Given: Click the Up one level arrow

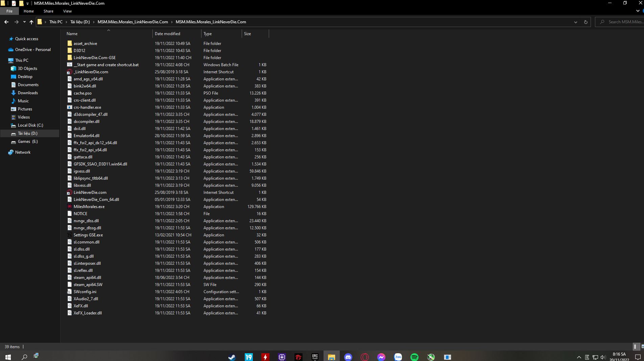Looking at the screenshot, I should pos(31,22).
